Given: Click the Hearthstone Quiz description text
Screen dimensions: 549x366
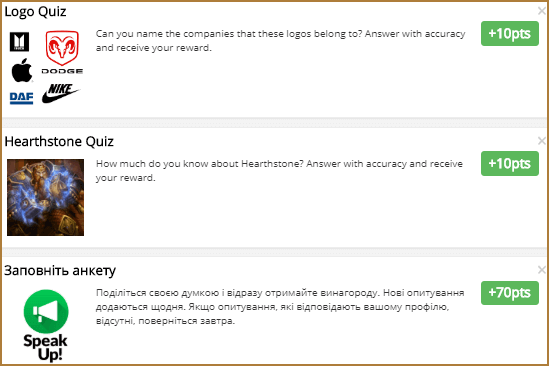Looking at the screenshot, I should click(x=279, y=171).
